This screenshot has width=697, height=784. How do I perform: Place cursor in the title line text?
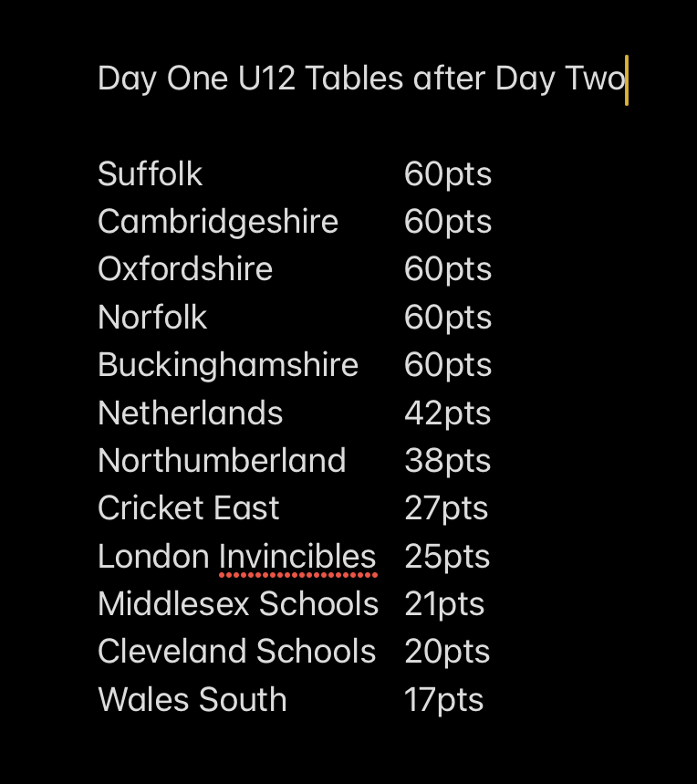(361, 78)
